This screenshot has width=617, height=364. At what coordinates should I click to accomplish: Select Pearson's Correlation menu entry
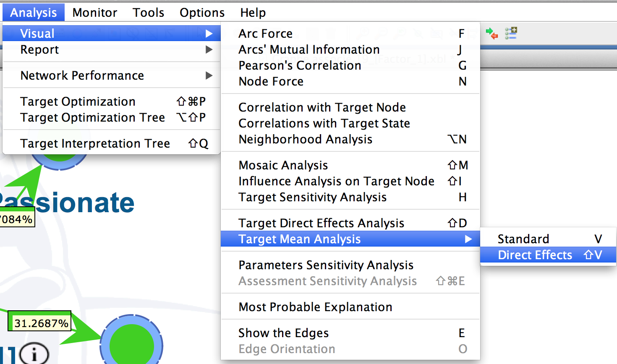[x=350, y=65]
